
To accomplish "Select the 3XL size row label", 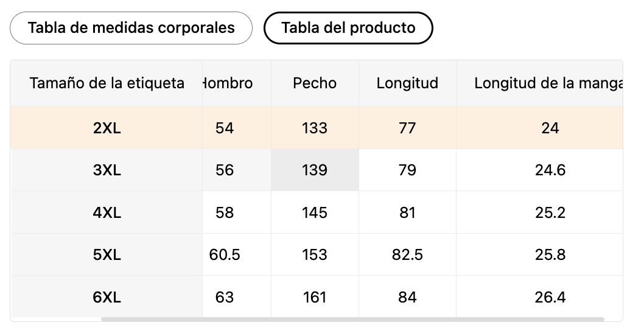I will (x=107, y=170).
